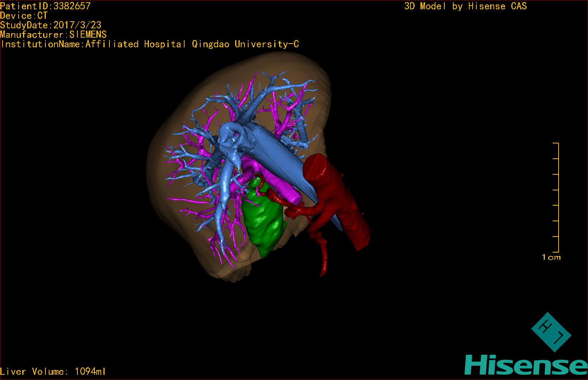
Task: Click the Manufacturer:SIEMENS label
Action: click(54, 35)
